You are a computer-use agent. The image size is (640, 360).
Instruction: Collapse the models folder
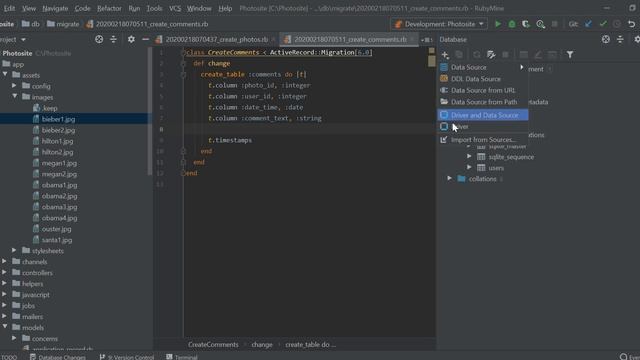[x=5, y=327]
